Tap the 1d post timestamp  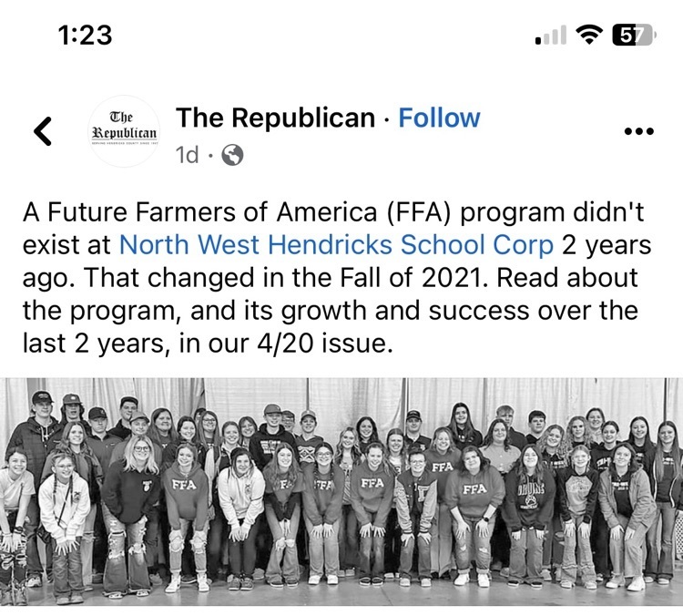click(187, 155)
